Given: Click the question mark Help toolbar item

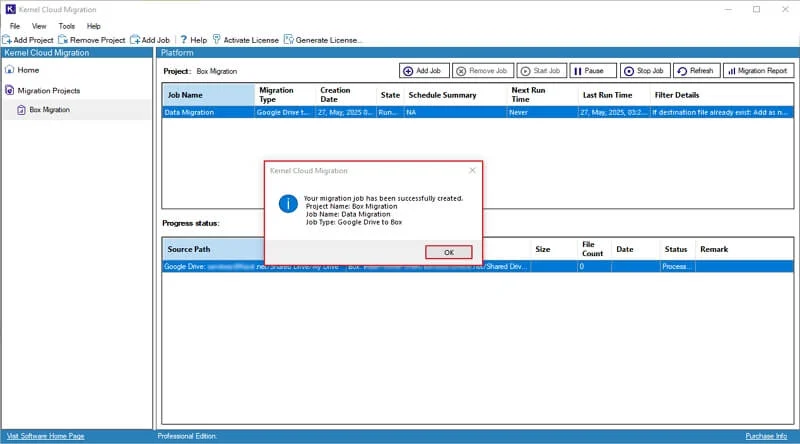Looking at the screenshot, I should click(193, 40).
